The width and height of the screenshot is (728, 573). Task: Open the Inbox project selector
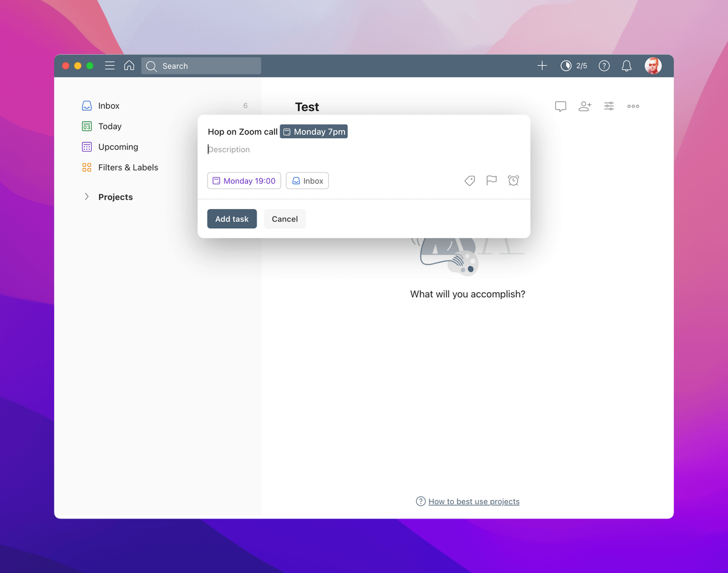tap(308, 181)
